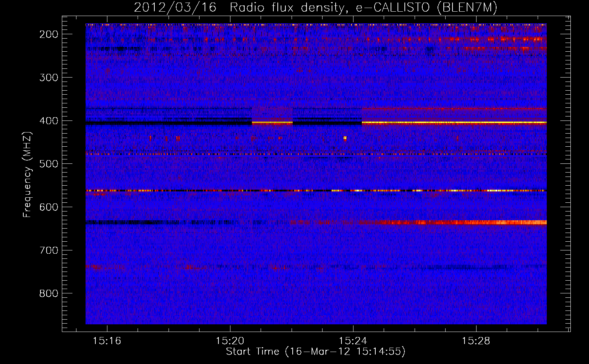
Task: Click the "Start Time (16-Mar-12 15:14:55)" axis label
Action: pyautogui.click(x=316, y=352)
